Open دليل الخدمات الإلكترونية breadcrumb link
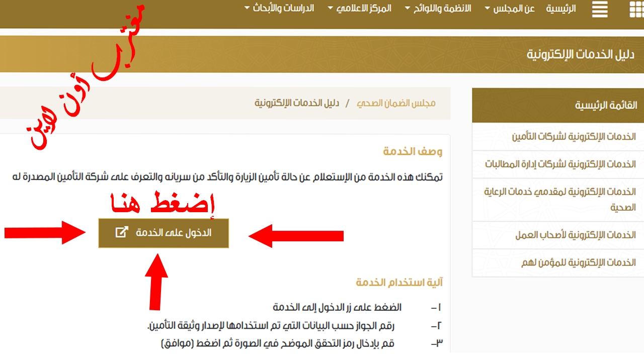 [x=297, y=104]
